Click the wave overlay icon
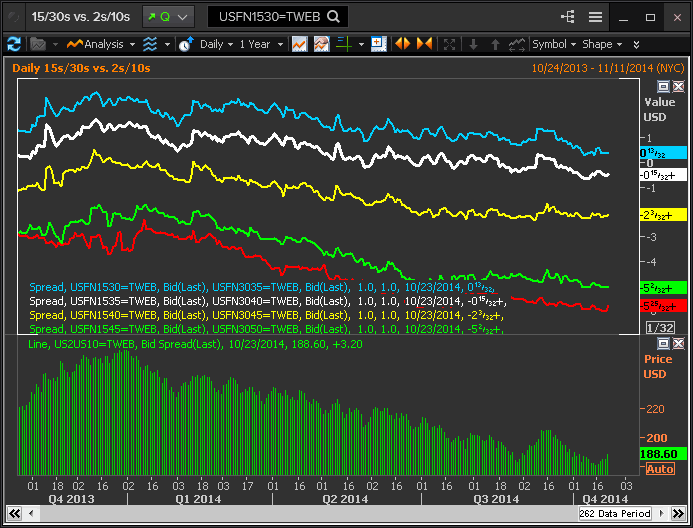The width and height of the screenshot is (693, 528). (150, 44)
